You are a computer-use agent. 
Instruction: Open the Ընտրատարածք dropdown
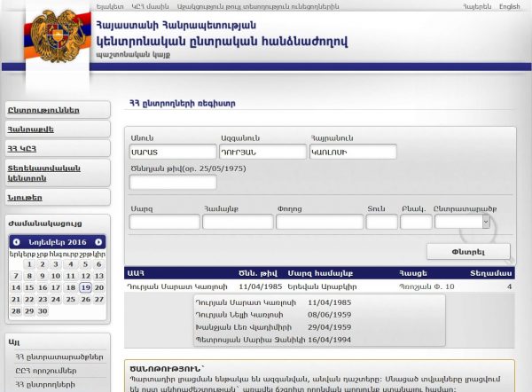(x=462, y=222)
